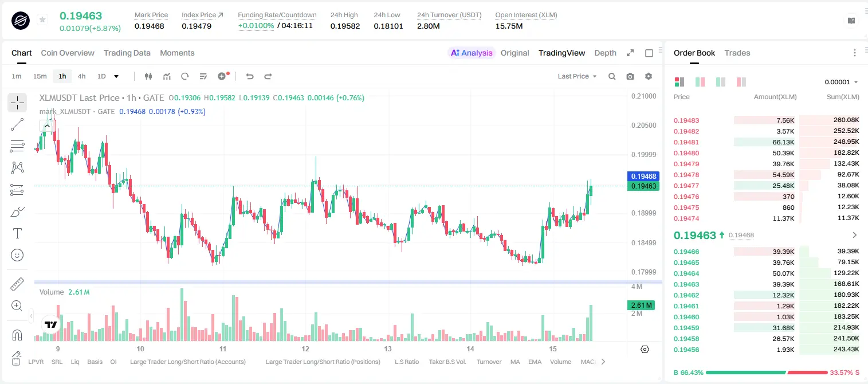
Task: Toggle fullscreen chart expand icon
Action: (x=630, y=53)
